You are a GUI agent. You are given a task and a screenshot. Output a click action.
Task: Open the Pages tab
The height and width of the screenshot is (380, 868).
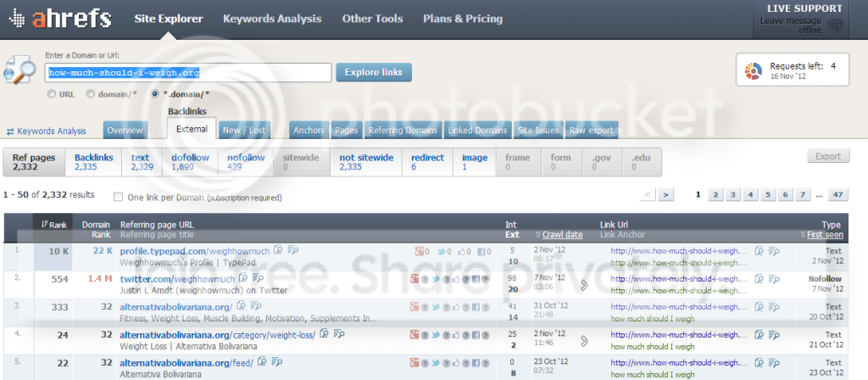pyautogui.click(x=347, y=131)
